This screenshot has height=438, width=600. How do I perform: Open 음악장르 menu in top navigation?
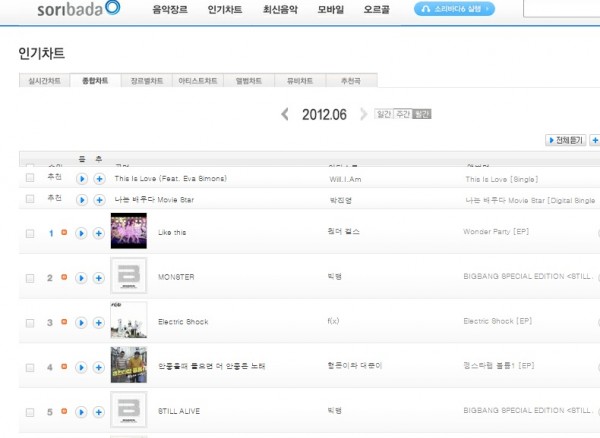click(x=170, y=9)
